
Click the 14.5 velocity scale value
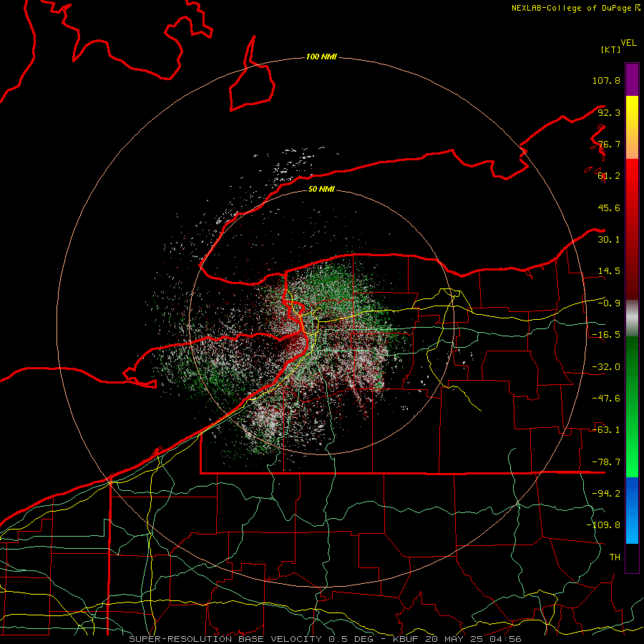[x=609, y=271]
